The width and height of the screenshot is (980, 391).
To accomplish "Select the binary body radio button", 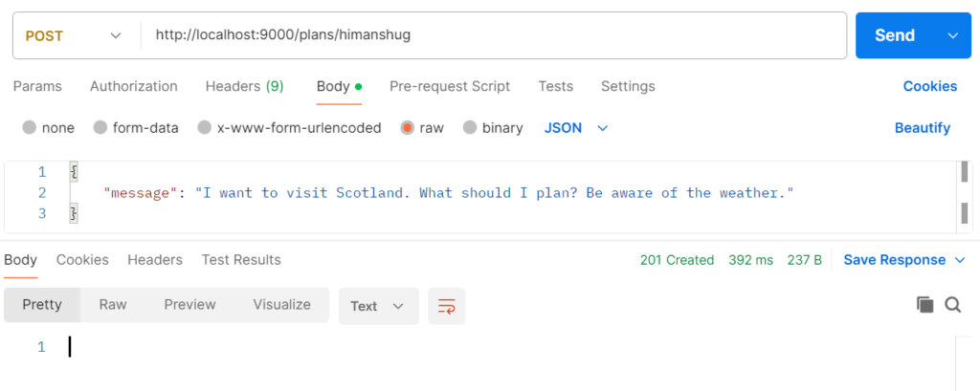I will tap(470, 127).
